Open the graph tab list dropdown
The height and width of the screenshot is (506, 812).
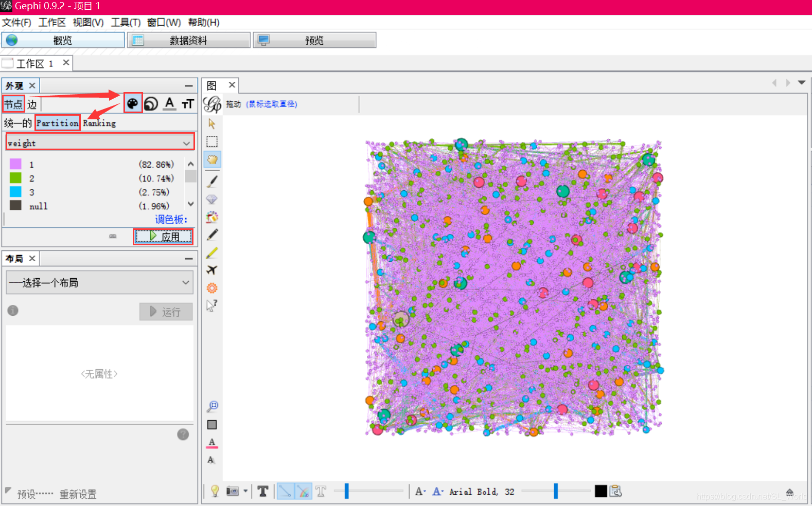[801, 82]
